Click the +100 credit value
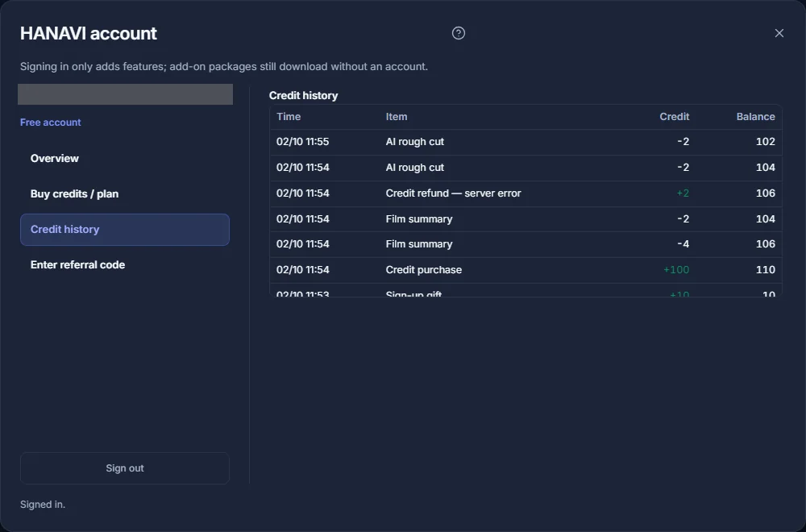The height and width of the screenshot is (532, 806). (x=676, y=270)
